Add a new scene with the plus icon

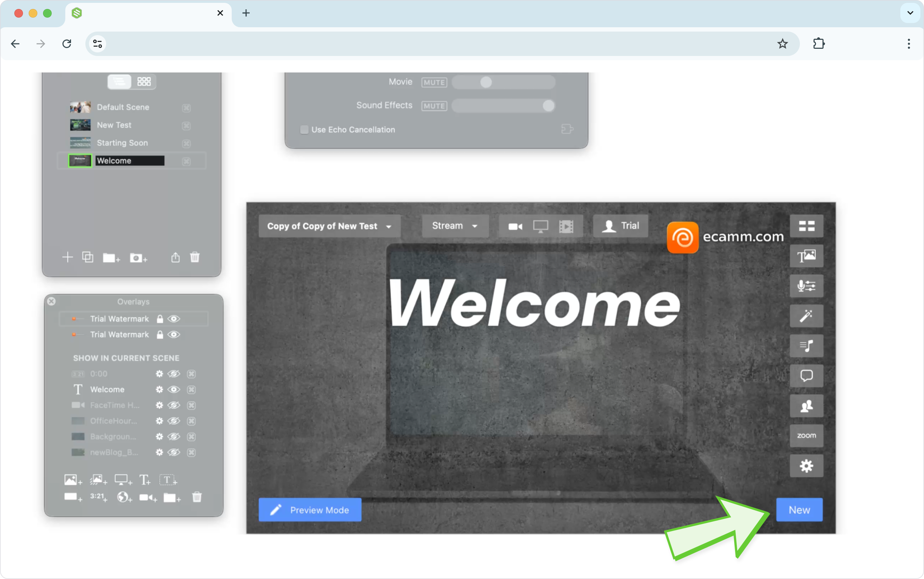(67, 257)
